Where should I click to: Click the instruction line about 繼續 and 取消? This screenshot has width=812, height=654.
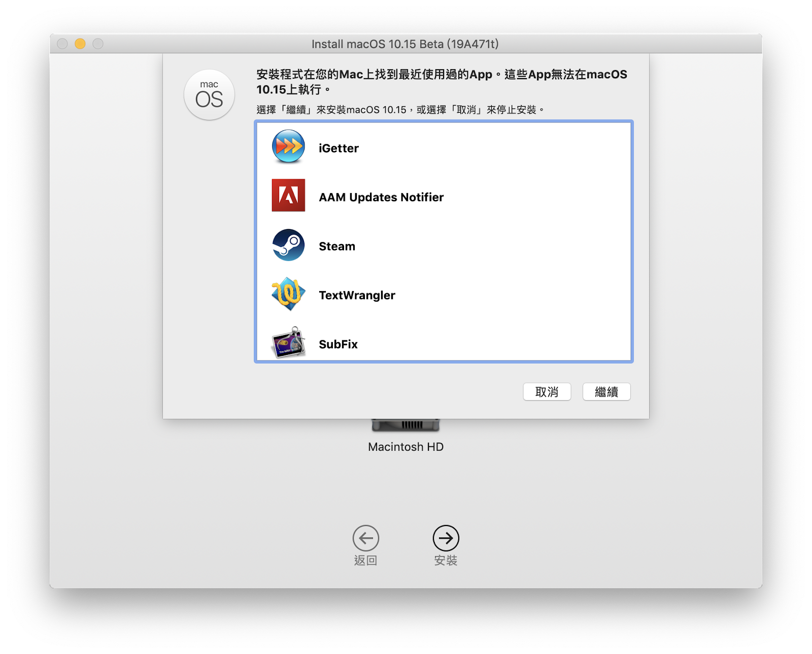[x=400, y=110]
